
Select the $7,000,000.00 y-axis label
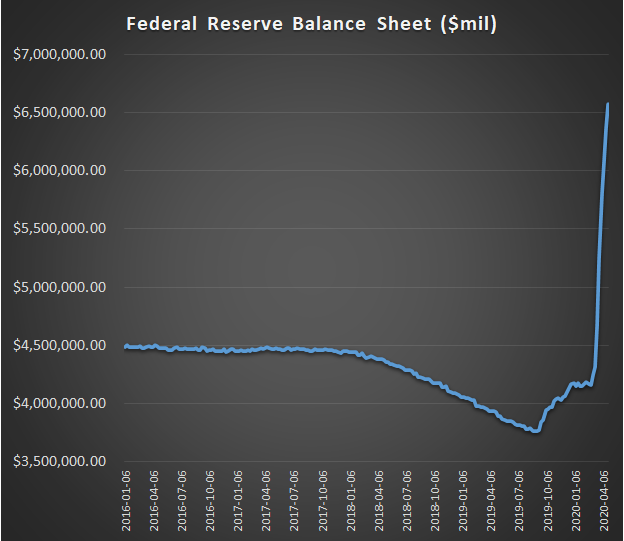pos(61,54)
